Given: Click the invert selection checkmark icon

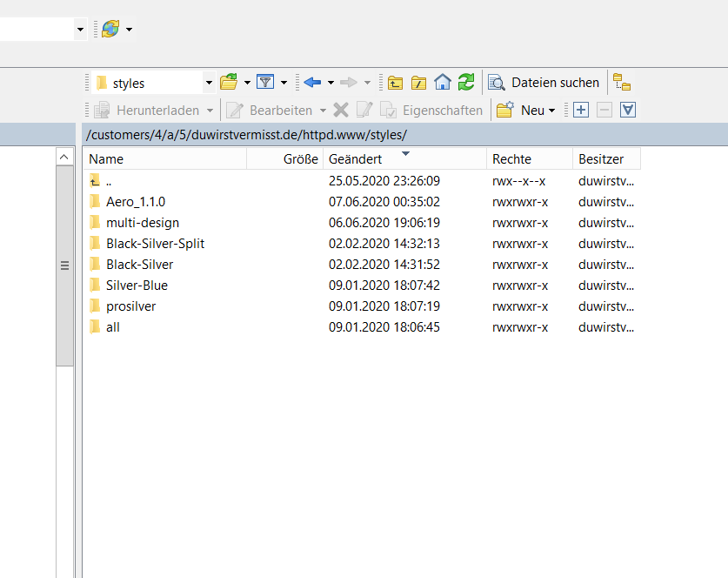Looking at the screenshot, I should pyautogui.click(x=628, y=111).
